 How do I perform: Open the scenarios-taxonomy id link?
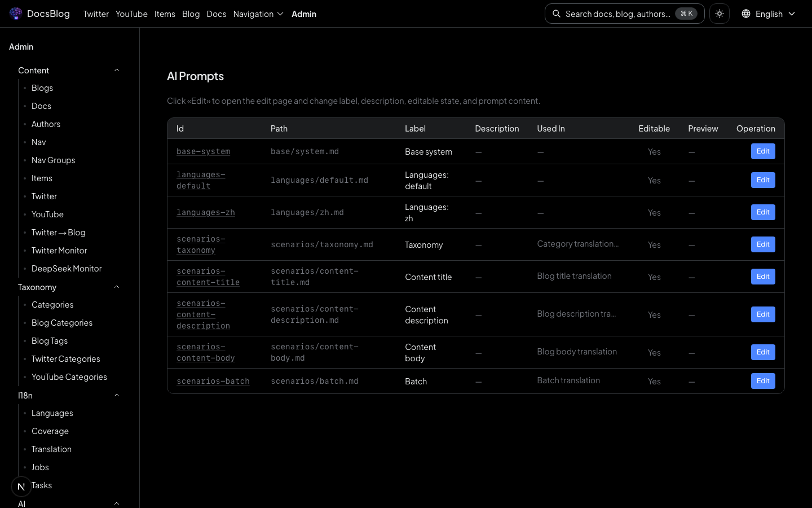tap(201, 244)
